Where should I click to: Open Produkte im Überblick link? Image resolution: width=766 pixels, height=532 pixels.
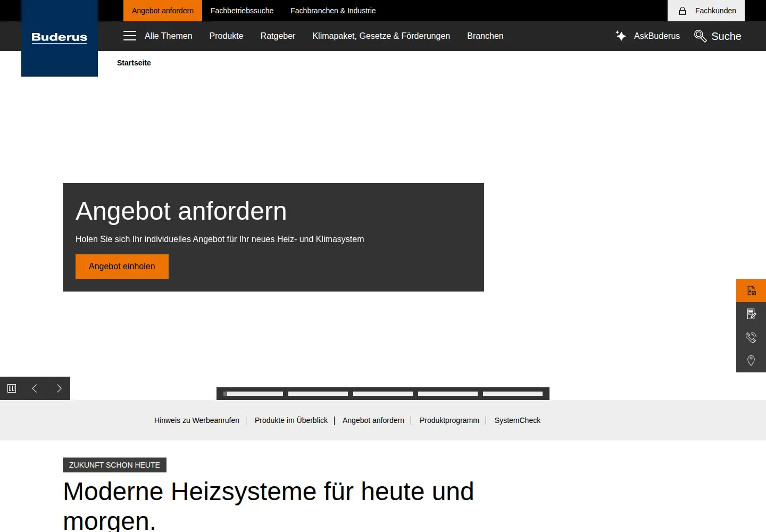(291, 420)
